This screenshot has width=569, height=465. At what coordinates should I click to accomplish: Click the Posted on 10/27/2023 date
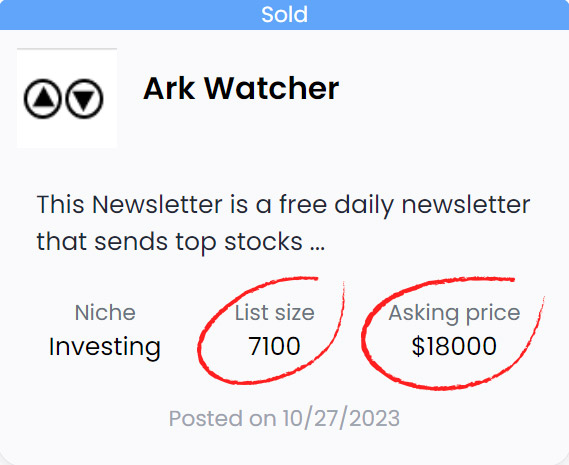pyautogui.click(x=284, y=418)
